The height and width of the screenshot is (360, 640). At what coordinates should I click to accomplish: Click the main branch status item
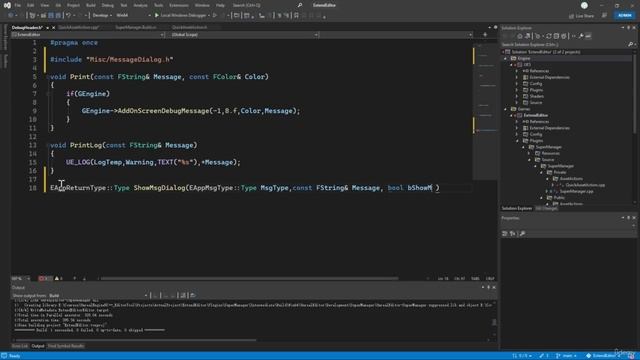[567, 356]
